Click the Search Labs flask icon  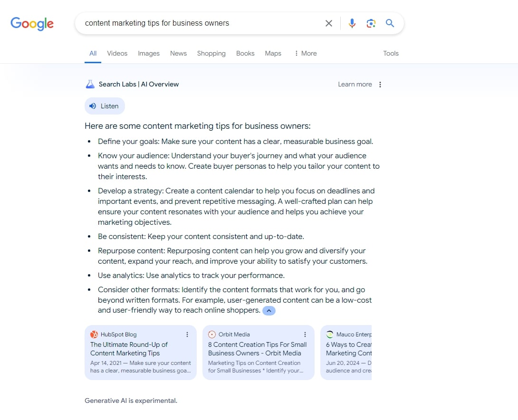tap(90, 84)
